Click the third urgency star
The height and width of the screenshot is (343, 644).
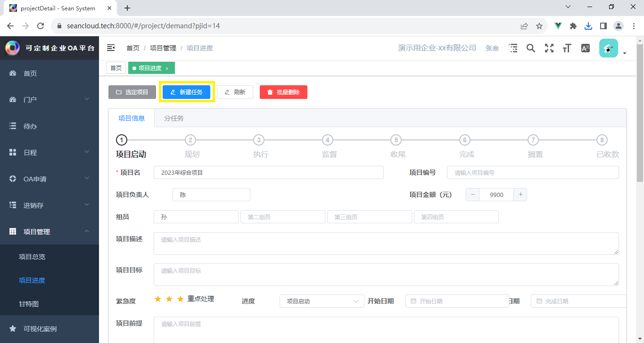pyautogui.click(x=181, y=299)
